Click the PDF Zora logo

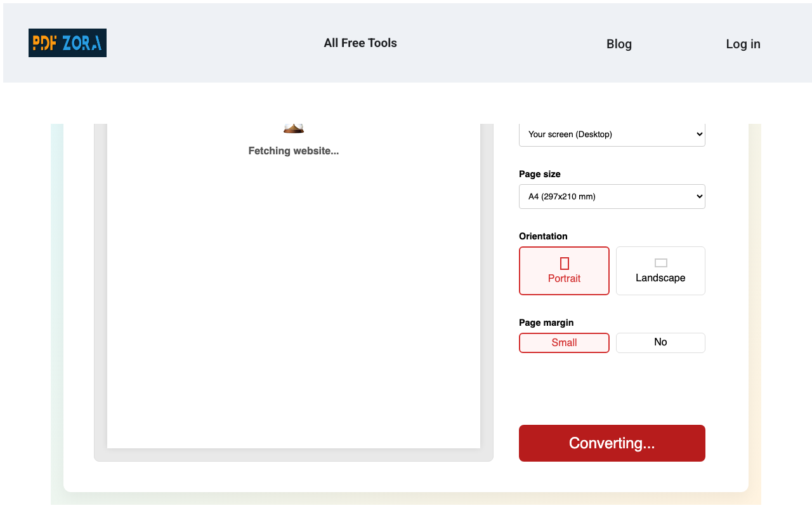click(67, 43)
